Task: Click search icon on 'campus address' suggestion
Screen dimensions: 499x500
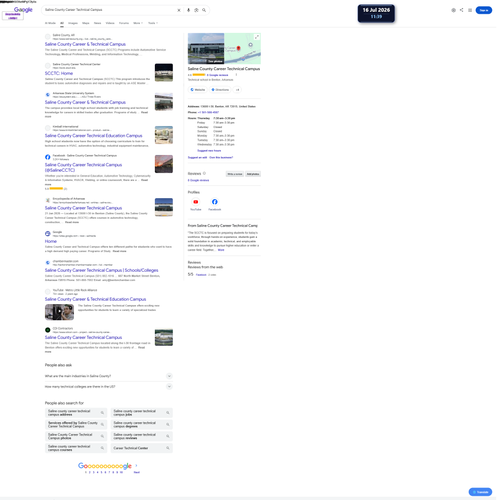Action: [102, 413]
